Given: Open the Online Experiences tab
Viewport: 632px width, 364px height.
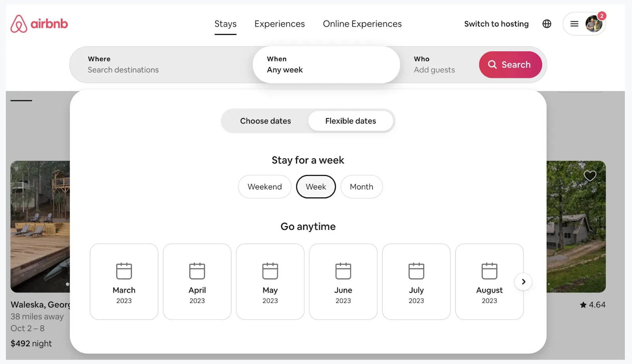Looking at the screenshot, I should (x=362, y=24).
